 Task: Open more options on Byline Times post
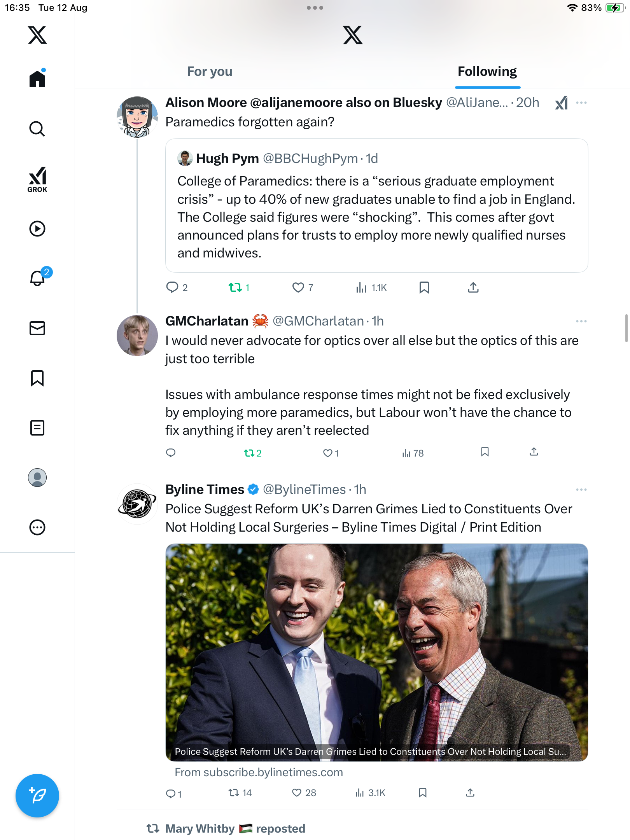pos(581,490)
